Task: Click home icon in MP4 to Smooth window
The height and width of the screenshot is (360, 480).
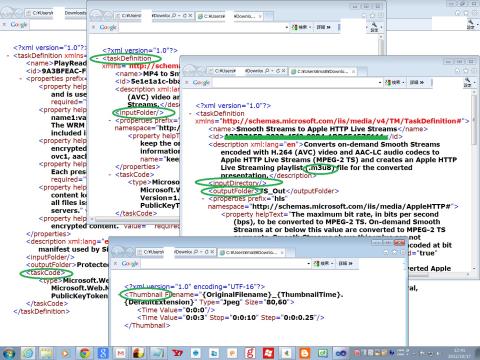Action: pos(365,15)
